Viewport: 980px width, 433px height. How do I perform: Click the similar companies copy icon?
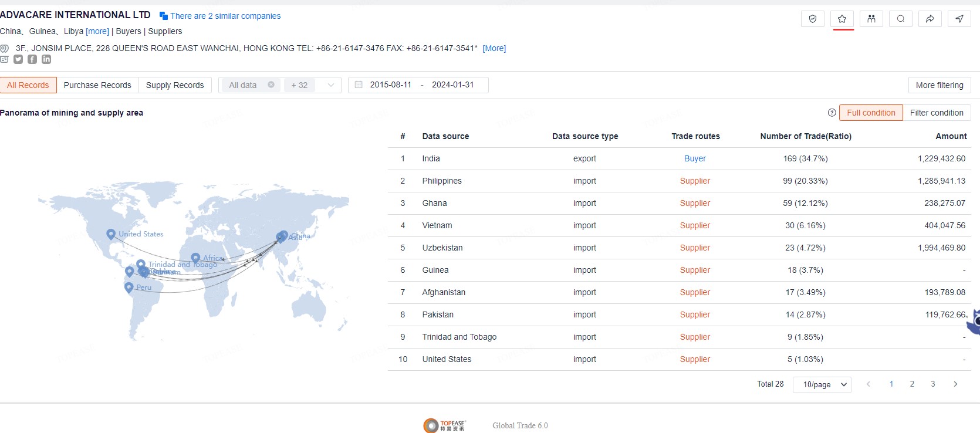pyautogui.click(x=164, y=16)
